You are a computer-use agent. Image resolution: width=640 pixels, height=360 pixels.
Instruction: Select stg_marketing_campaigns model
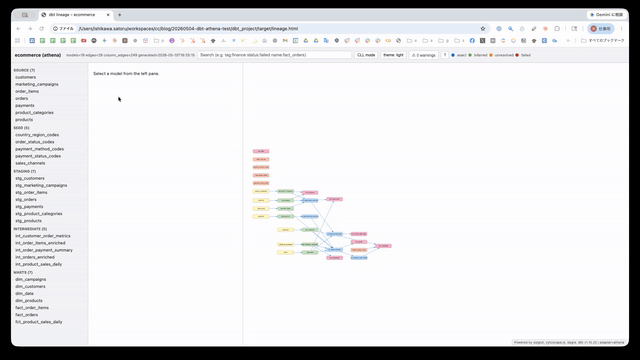41,185
